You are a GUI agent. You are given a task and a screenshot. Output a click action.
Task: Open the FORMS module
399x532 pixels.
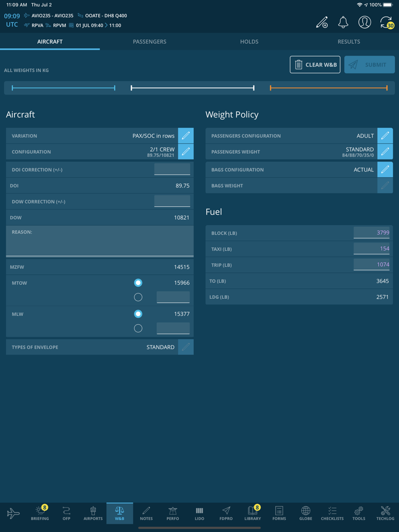279,513
